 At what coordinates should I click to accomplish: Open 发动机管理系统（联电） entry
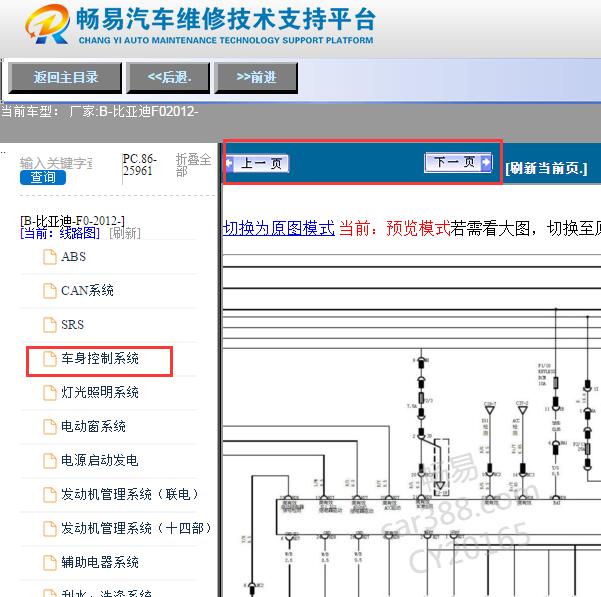click(x=129, y=494)
